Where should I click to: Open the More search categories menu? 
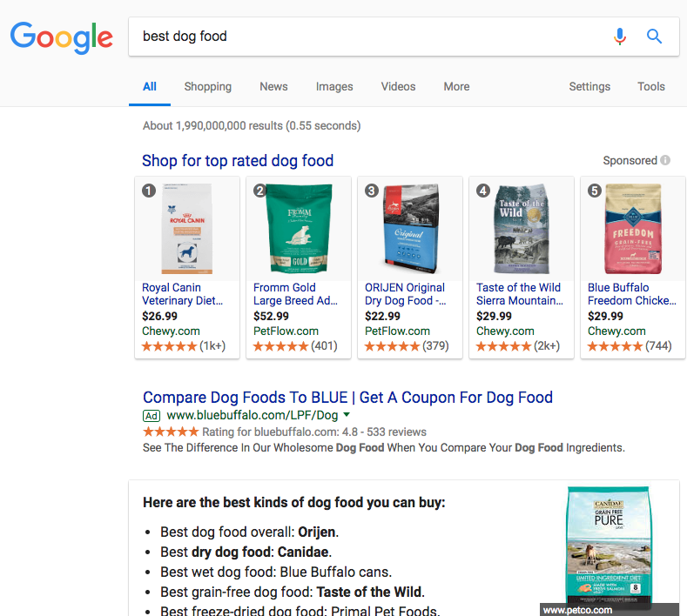click(x=456, y=86)
